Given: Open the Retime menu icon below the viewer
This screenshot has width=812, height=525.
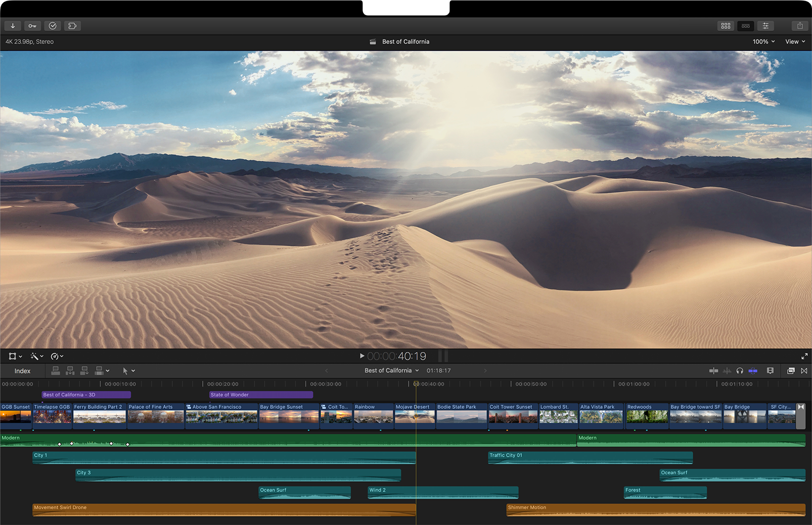Looking at the screenshot, I should click(x=57, y=356).
